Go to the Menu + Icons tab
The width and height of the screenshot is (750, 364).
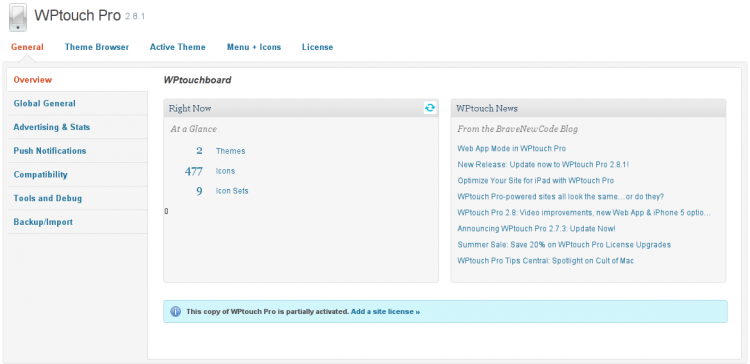(254, 47)
